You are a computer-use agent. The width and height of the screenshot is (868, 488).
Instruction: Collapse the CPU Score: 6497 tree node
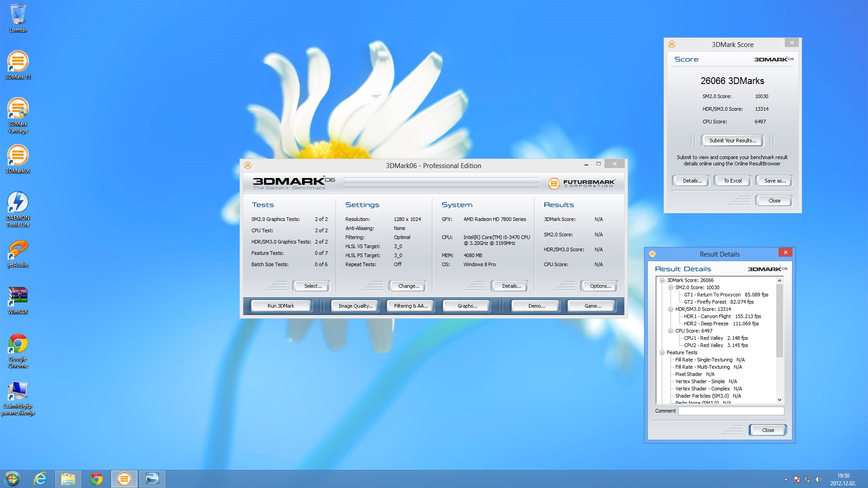[670, 331]
